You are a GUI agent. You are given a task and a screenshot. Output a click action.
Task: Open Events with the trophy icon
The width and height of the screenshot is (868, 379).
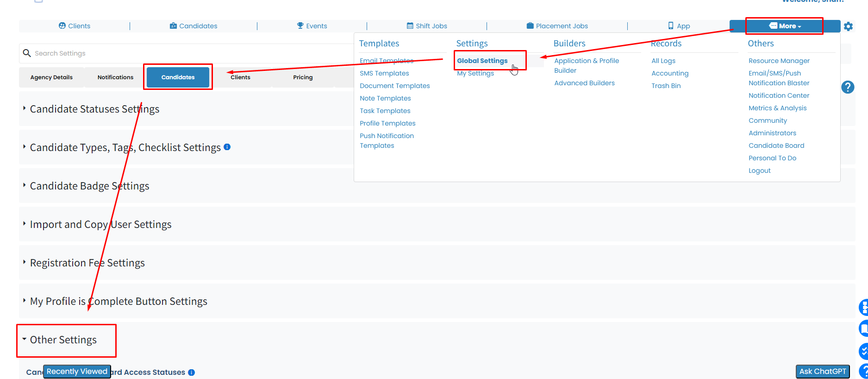(x=312, y=26)
